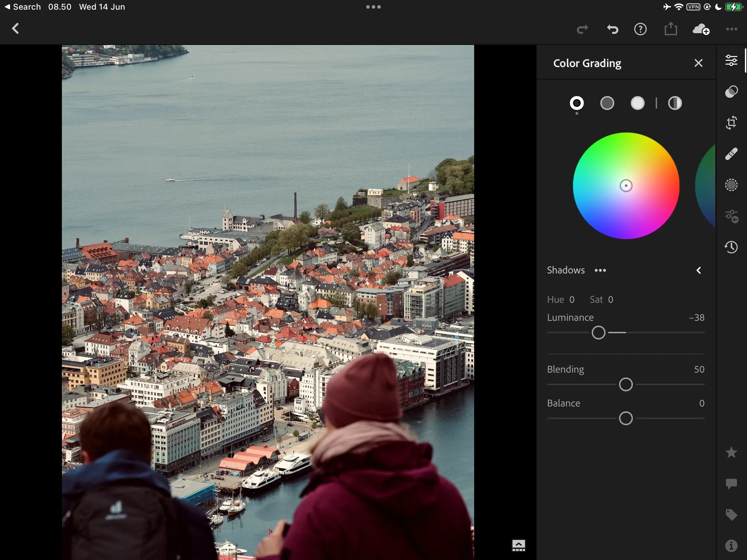Viewport: 747px width, 560px height.
Task: Open the Edit adjustments panel
Action: click(732, 60)
